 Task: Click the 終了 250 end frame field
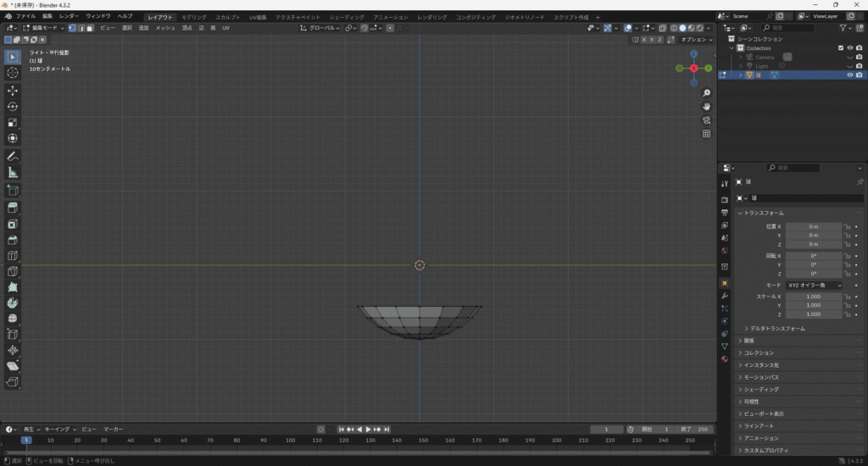pyautogui.click(x=695, y=430)
